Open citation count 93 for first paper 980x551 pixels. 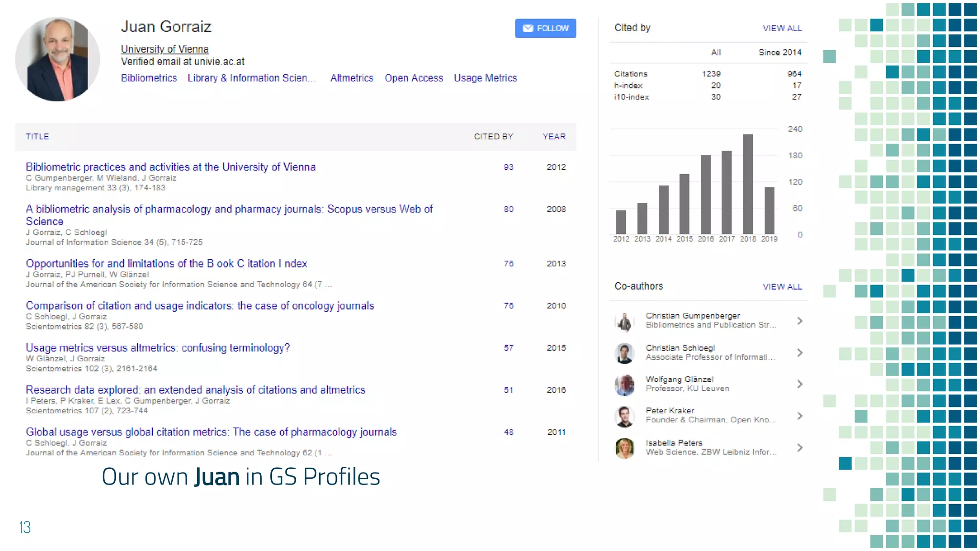(x=508, y=167)
